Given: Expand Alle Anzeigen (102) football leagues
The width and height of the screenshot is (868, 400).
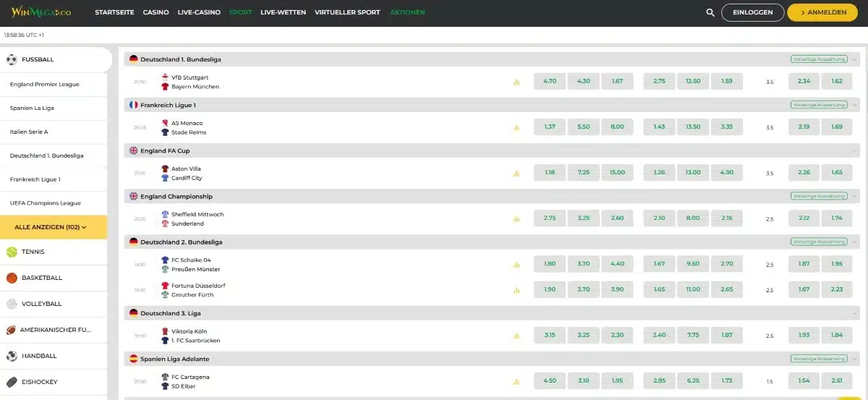Looking at the screenshot, I should click(54, 227).
